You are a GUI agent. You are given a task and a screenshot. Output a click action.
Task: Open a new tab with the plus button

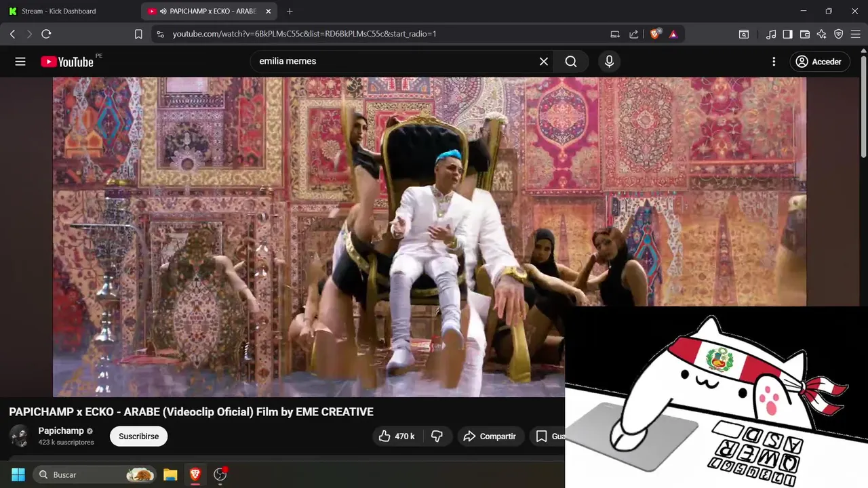coord(290,12)
